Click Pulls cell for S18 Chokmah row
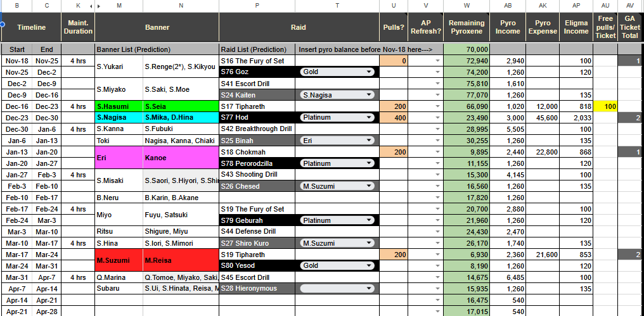 click(x=394, y=152)
